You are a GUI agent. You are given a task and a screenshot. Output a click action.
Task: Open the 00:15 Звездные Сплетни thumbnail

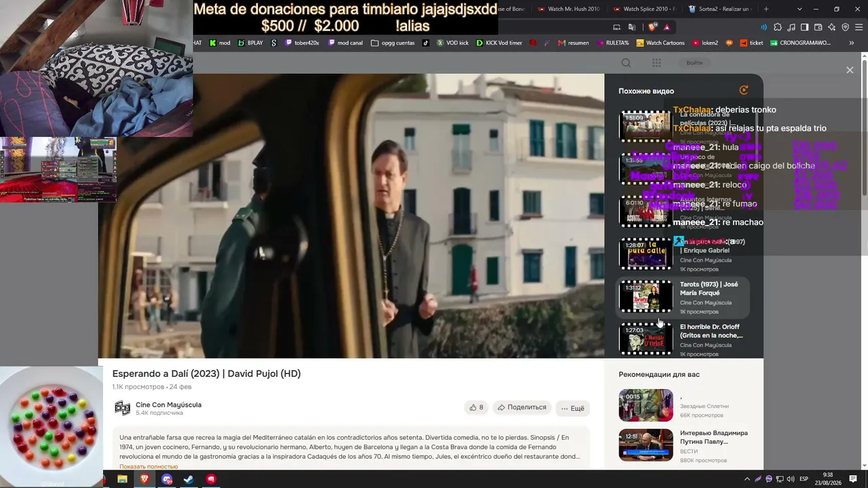646,405
